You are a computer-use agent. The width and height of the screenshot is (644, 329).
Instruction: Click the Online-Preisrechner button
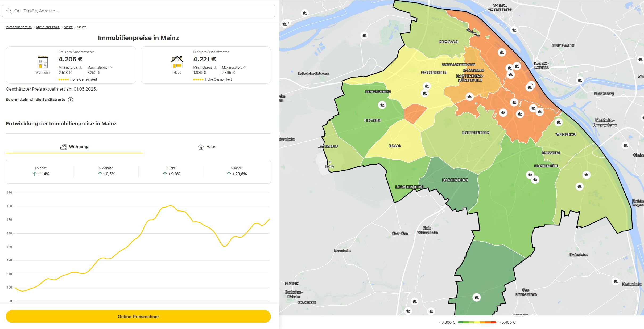click(138, 316)
